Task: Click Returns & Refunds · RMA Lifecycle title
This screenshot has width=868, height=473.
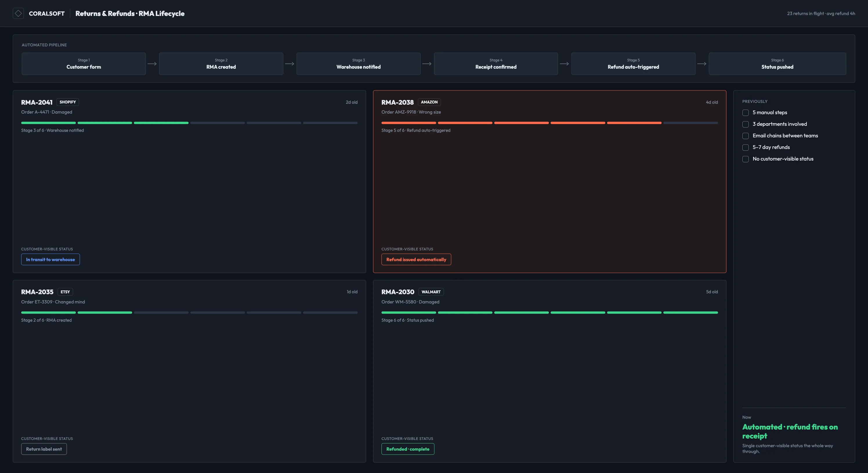Action: (130, 13)
